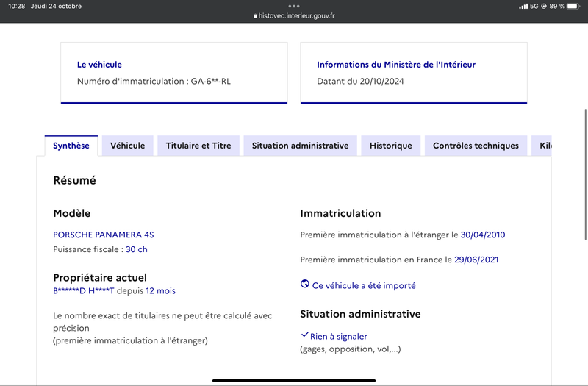
Task: Select the Situation administrative tab
Action: [x=300, y=146]
